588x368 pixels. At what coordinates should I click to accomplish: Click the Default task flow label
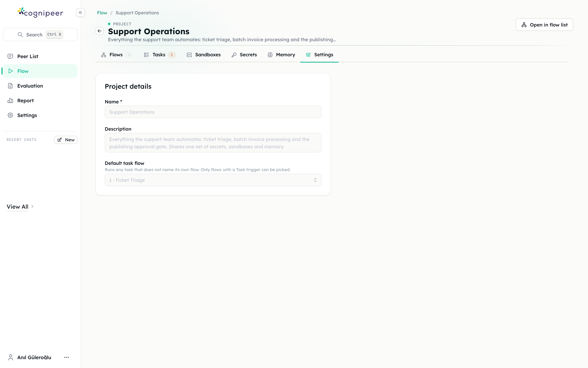[124, 163]
